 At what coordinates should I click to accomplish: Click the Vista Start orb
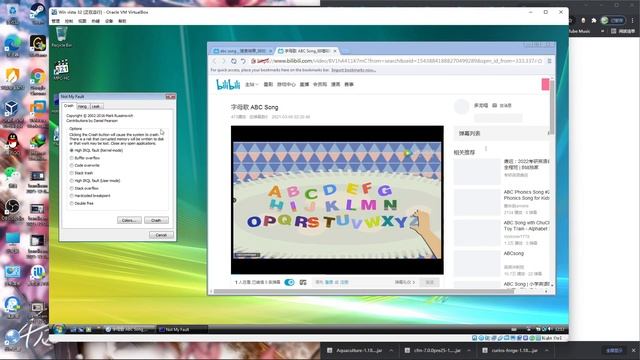pyautogui.click(x=58, y=329)
